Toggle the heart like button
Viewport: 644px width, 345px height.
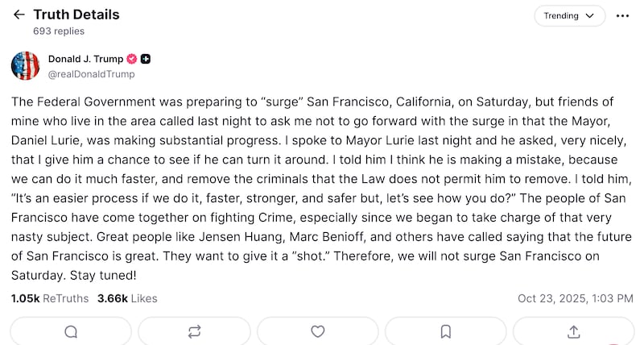(318, 331)
